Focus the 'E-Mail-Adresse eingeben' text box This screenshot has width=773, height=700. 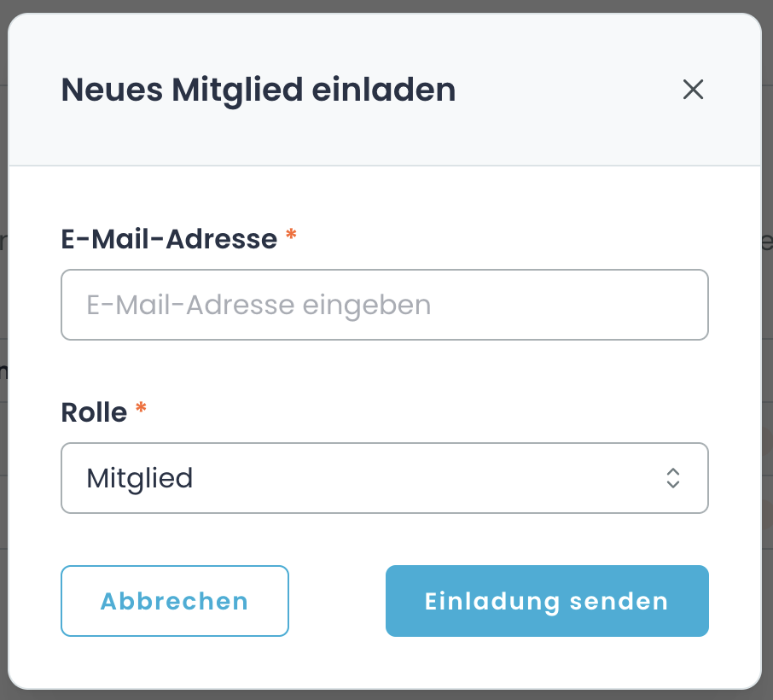click(384, 305)
